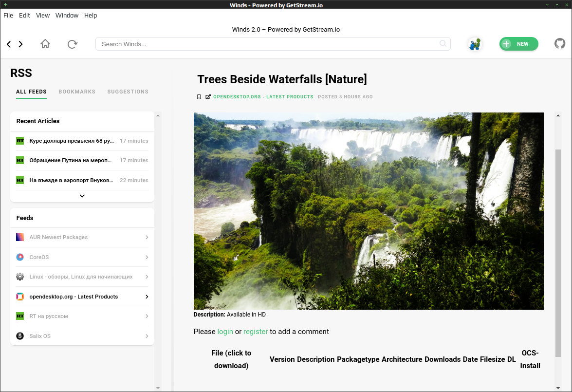The height and width of the screenshot is (392, 572).
Task: Click the magnifier icon in search box
Action: pyautogui.click(x=443, y=43)
